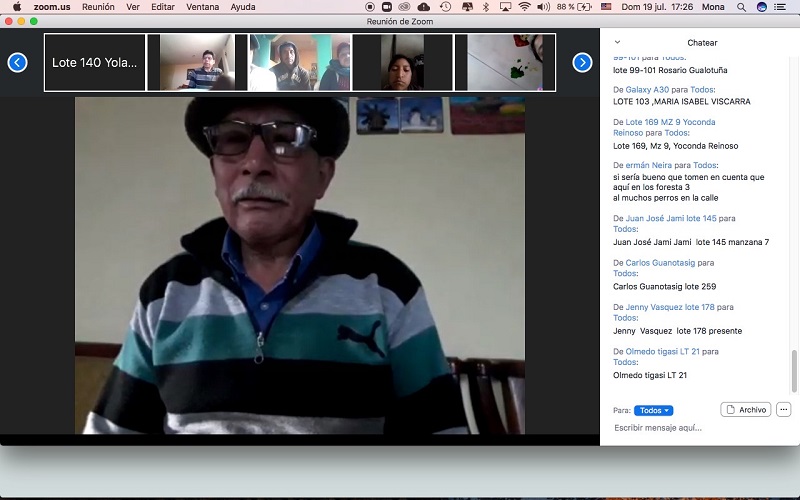
Task: Open the Time Machine menu bar icon
Action: point(445,7)
